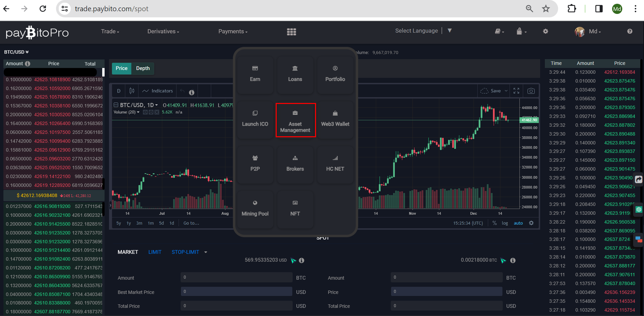Toggle auto scale on the chart

coord(518,223)
